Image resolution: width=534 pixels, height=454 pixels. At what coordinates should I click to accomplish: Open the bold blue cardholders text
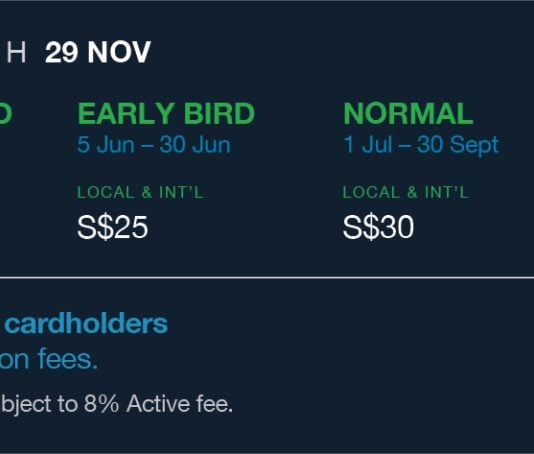tap(86, 324)
